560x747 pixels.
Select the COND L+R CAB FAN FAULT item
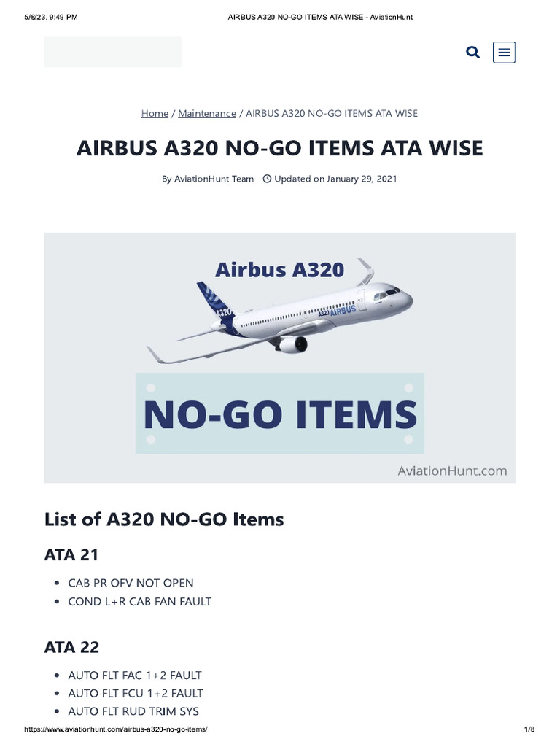click(x=139, y=602)
